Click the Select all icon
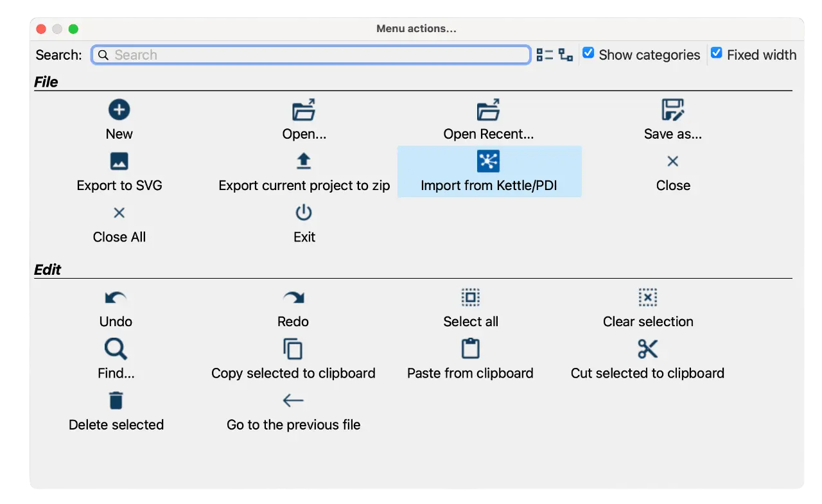 tap(471, 297)
